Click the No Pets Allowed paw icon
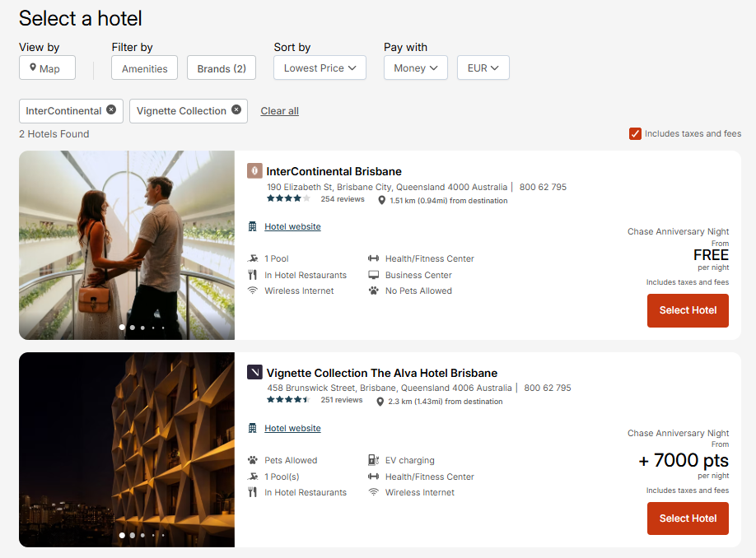Image resolution: width=756 pixels, height=558 pixels. 373,291
